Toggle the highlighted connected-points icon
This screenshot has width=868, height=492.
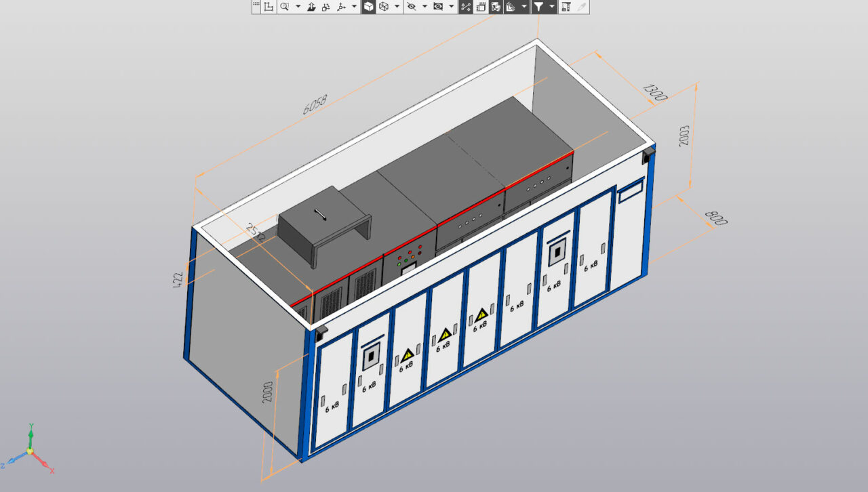tap(466, 7)
